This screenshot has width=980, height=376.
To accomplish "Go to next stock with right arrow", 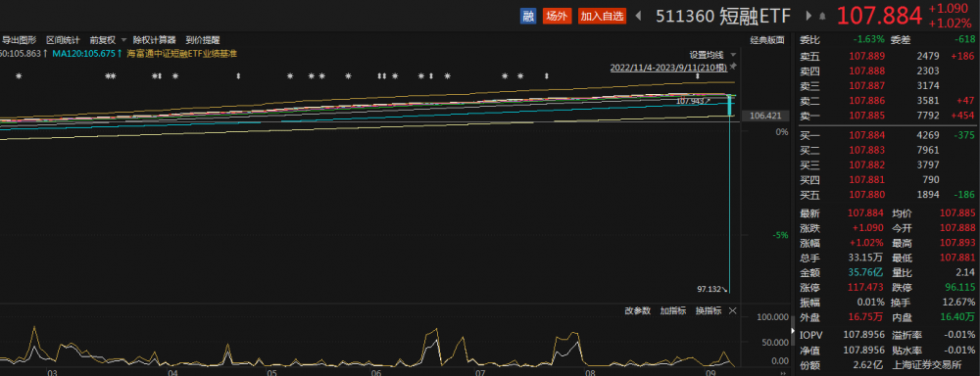I will [x=808, y=17].
